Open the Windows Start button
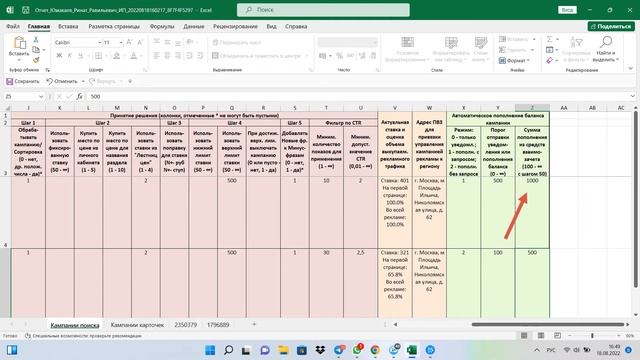Image resolution: width=640 pixels, height=360 pixels. tap(210, 350)
